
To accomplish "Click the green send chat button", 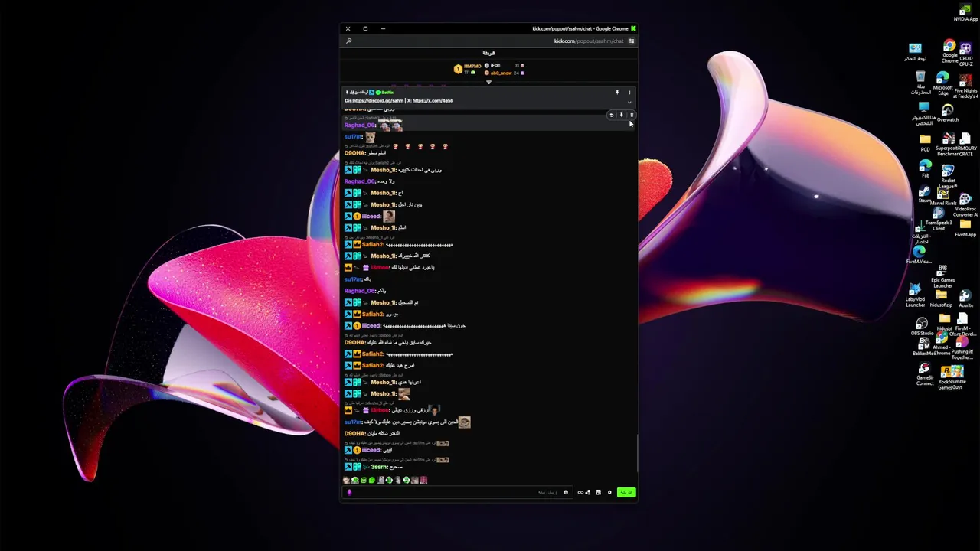I will pyautogui.click(x=626, y=492).
